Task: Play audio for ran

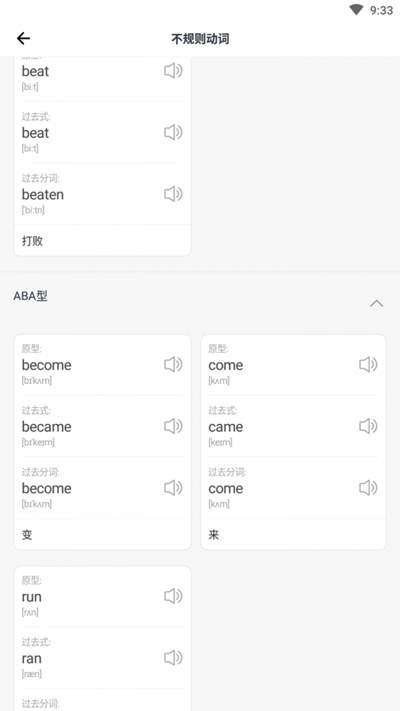Action: 173,657
